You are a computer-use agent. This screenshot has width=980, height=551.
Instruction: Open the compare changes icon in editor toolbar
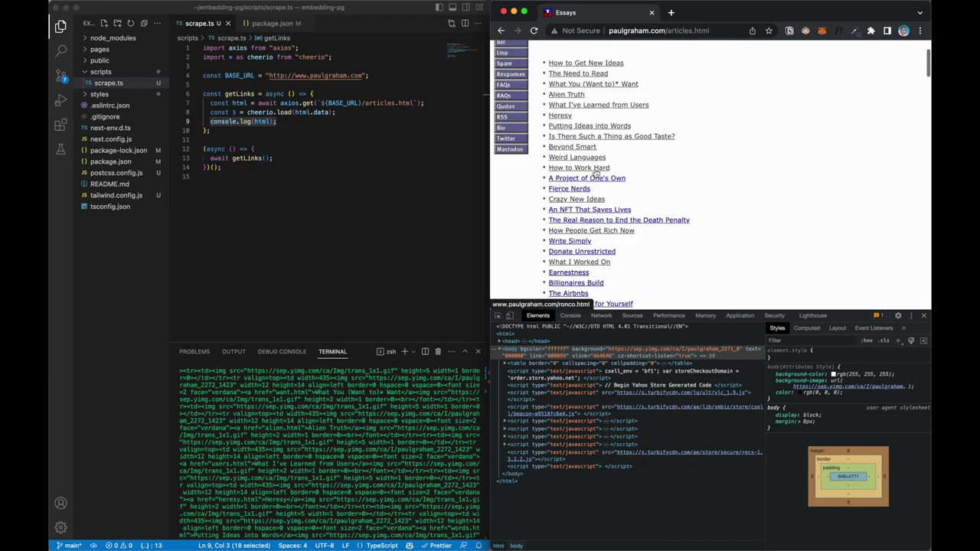click(451, 23)
